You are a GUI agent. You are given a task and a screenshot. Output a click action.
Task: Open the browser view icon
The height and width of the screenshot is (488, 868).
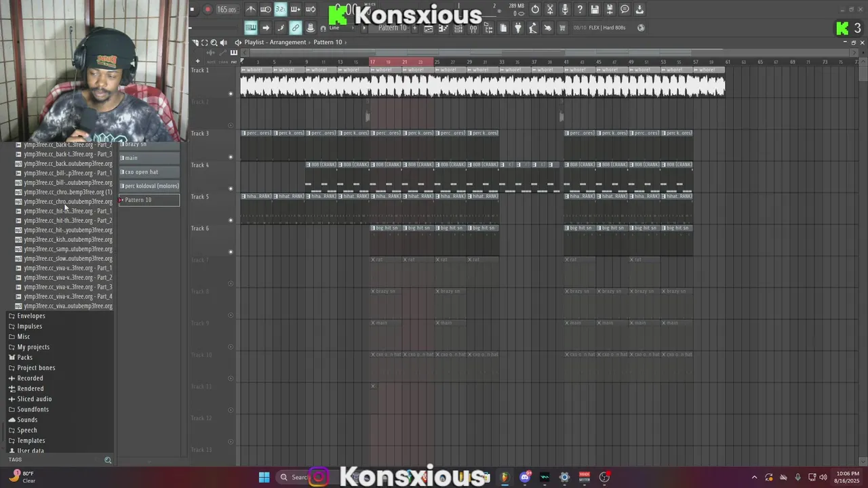488,28
